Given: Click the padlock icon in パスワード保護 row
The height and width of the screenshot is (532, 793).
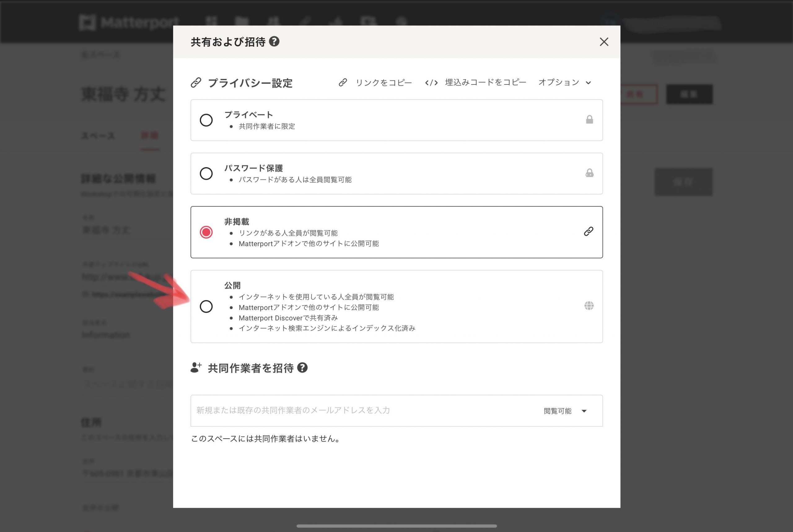Looking at the screenshot, I should tap(589, 173).
